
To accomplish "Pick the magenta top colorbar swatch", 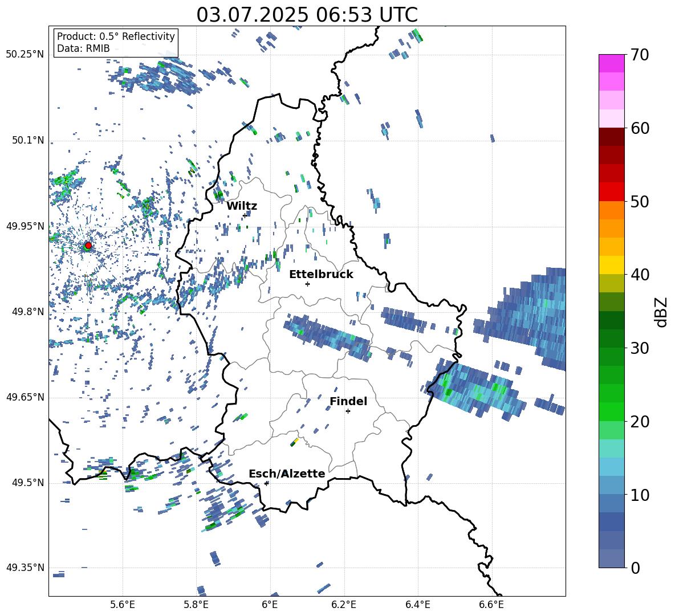I will pyautogui.click(x=612, y=63).
